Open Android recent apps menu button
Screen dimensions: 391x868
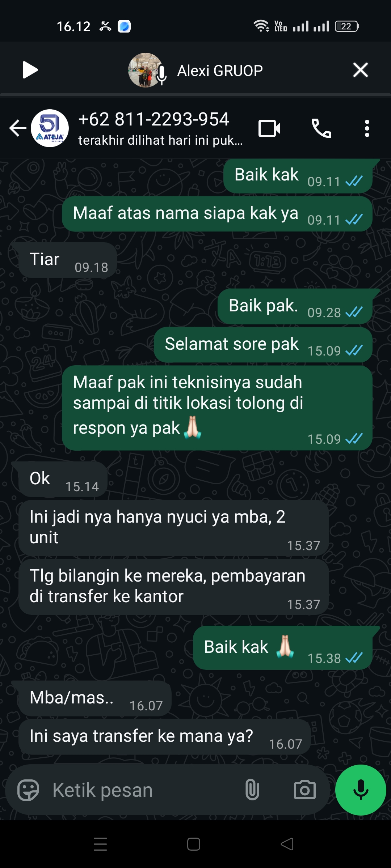click(x=100, y=844)
